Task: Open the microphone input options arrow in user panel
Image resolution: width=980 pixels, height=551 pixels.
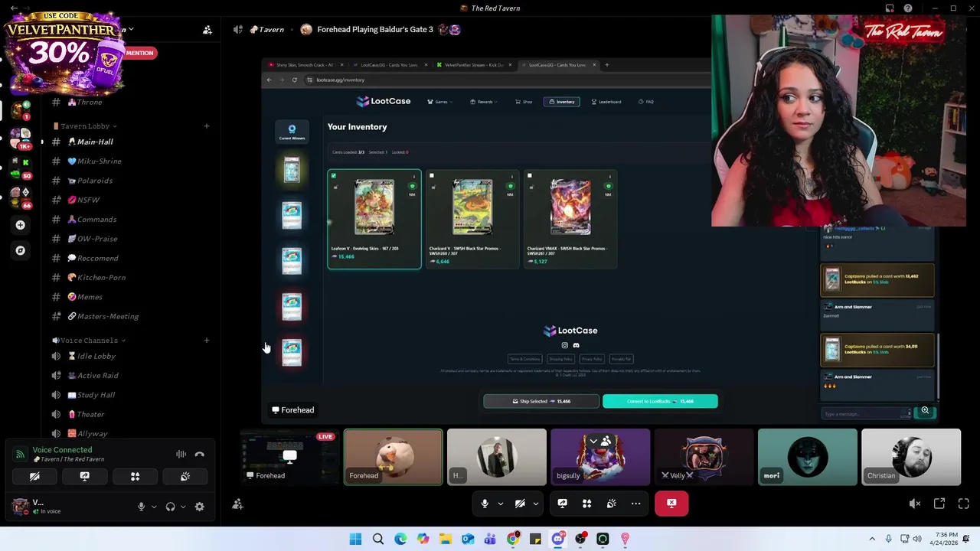Action: click(154, 507)
